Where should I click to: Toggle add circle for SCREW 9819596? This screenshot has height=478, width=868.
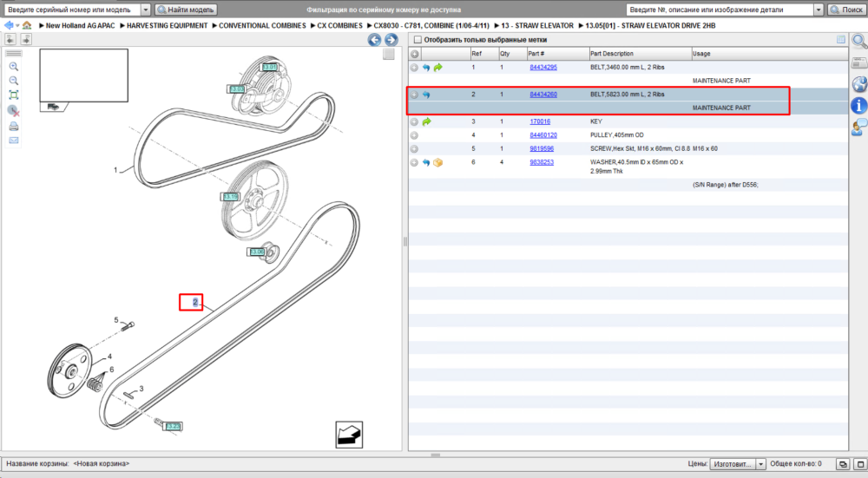click(414, 149)
